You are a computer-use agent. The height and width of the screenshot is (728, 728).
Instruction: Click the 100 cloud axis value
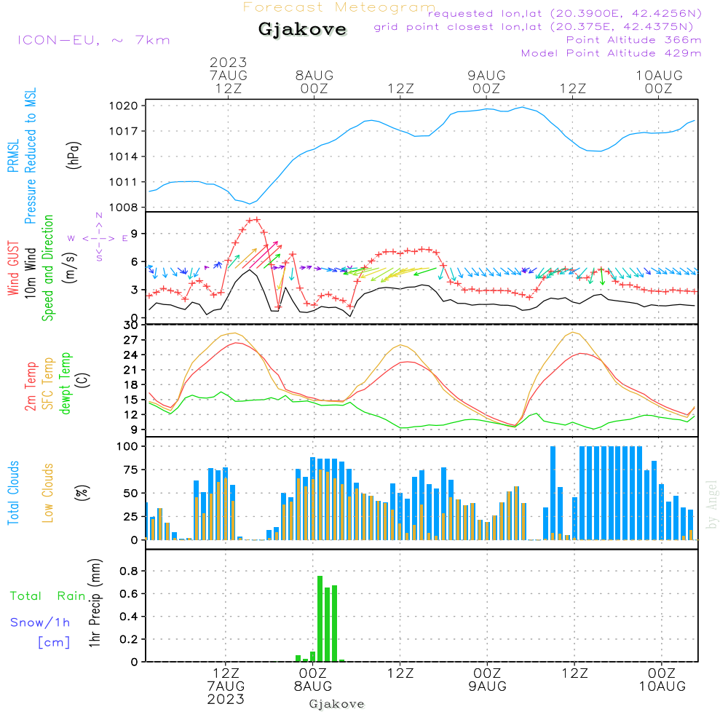127,446
